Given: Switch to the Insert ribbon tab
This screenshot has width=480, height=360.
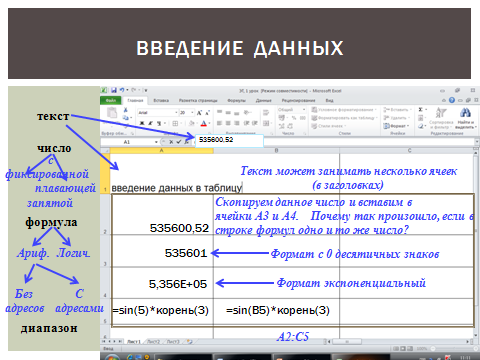Looking at the screenshot, I should 161,100.
